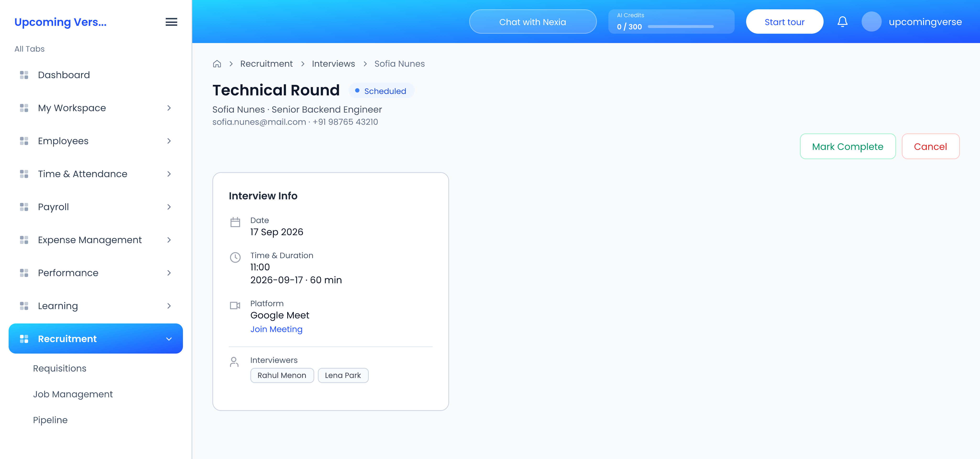Click the Time & Attendance grid icon
This screenshot has width=980, height=459.
pos(24,174)
